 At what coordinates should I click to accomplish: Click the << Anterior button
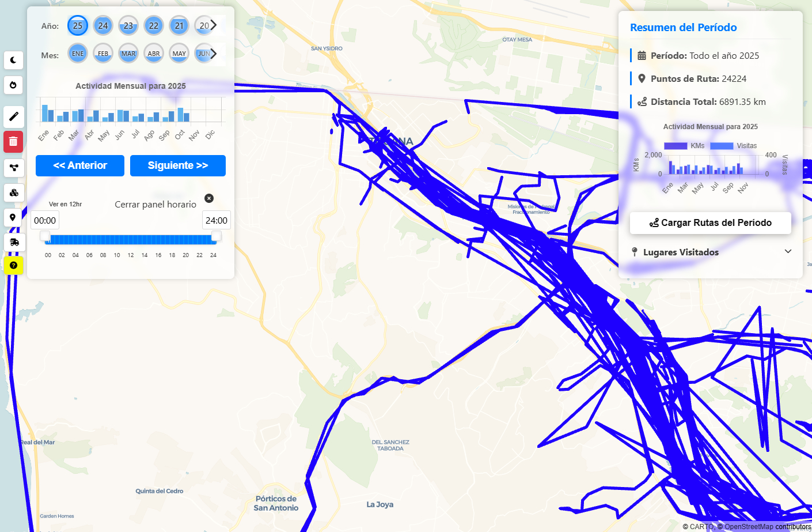pyautogui.click(x=80, y=165)
